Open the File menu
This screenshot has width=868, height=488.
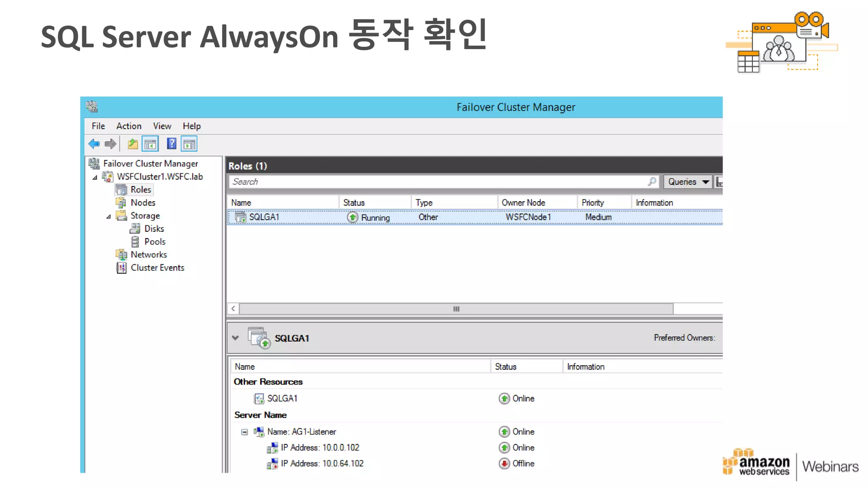point(98,126)
